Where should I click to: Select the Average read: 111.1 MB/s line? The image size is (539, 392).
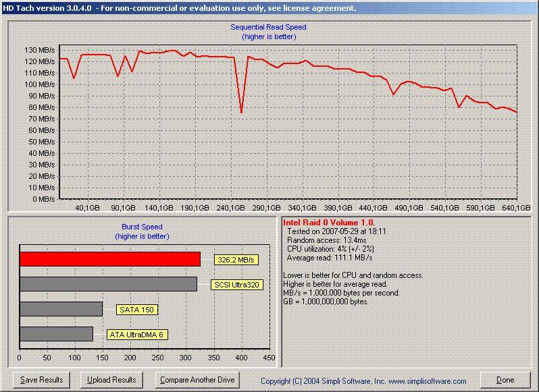(x=330, y=258)
